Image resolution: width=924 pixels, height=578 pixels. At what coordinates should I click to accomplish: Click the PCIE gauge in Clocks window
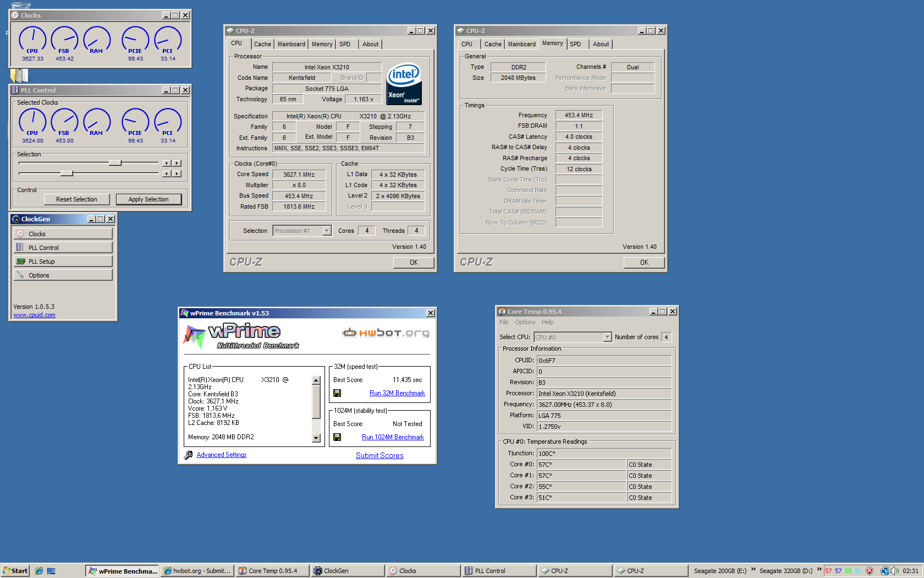click(135, 40)
